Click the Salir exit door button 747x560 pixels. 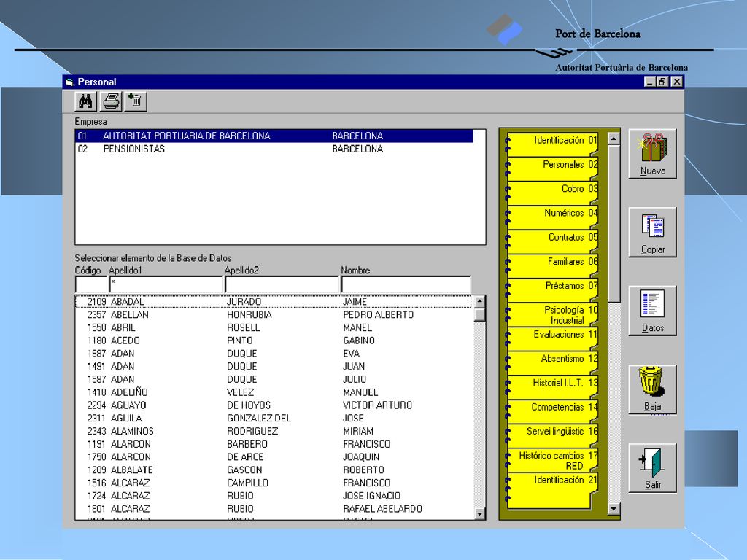(x=652, y=468)
